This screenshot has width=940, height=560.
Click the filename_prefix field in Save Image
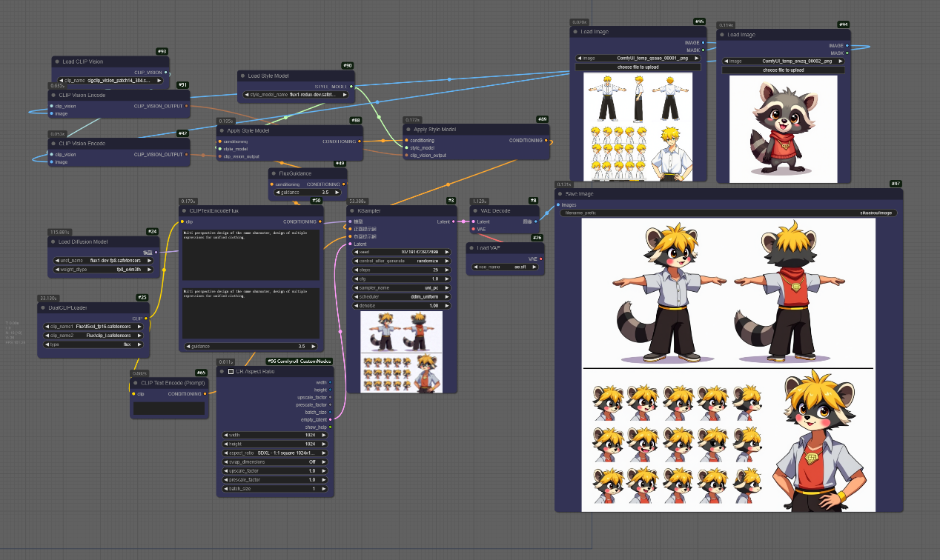click(729, 213)
